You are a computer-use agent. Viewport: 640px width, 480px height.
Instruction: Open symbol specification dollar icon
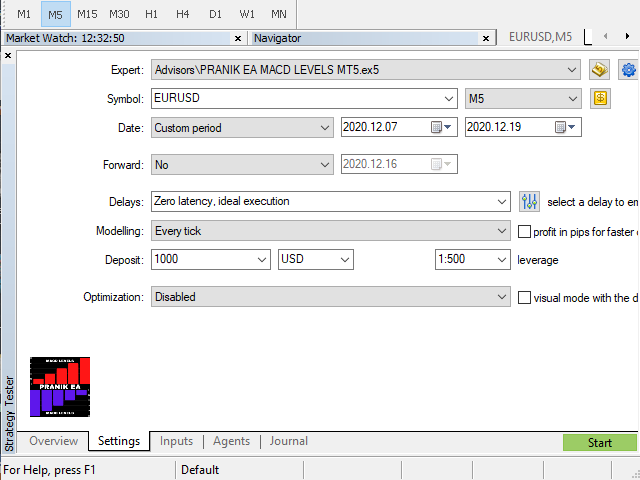click(600, 99)
